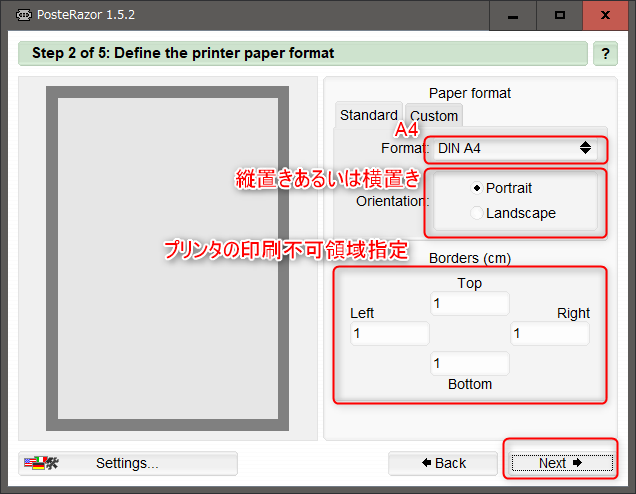
Task: Click the Bottom border input field
Action: click(x=469, y=363)
